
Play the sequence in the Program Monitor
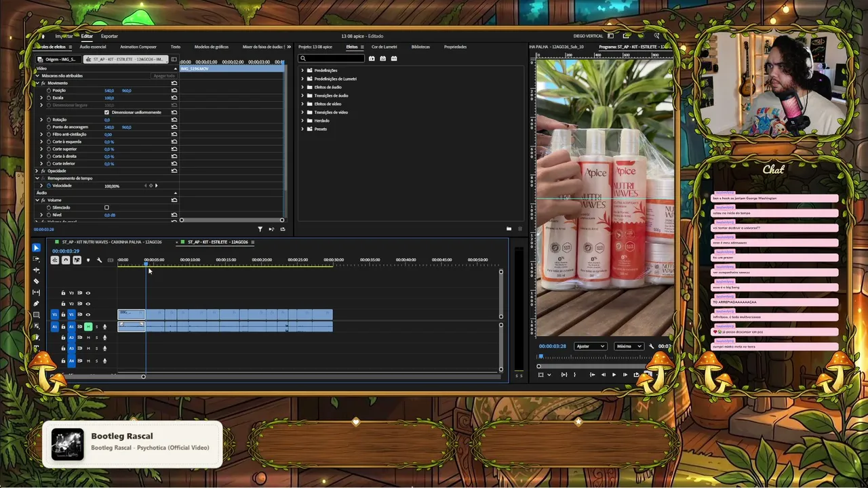[614, 375]
